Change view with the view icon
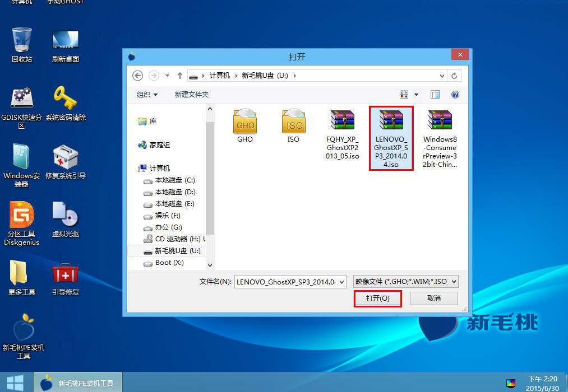The height and width of the screenshot is (392, 568). point(404,95)
